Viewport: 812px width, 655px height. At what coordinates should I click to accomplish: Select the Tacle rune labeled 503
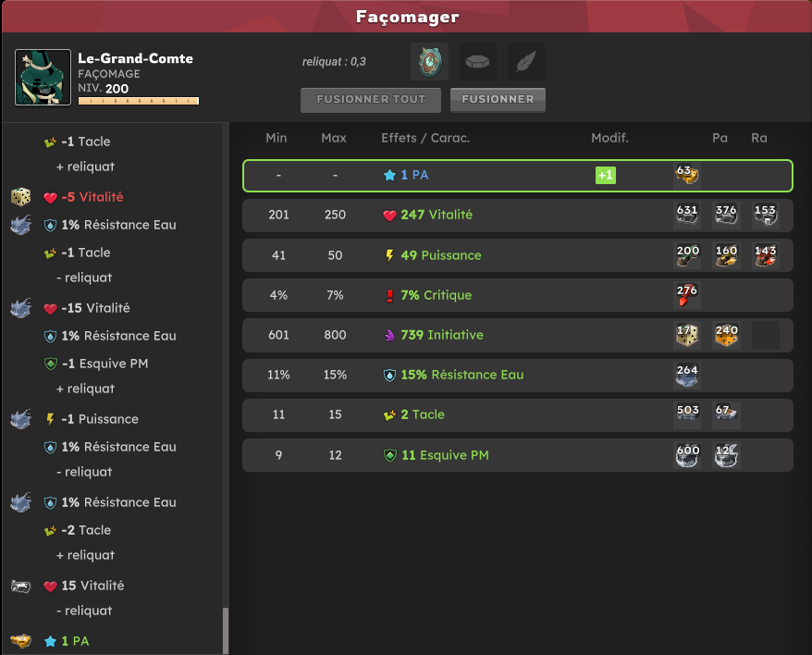pyautogui.click(x=687, y=415)
